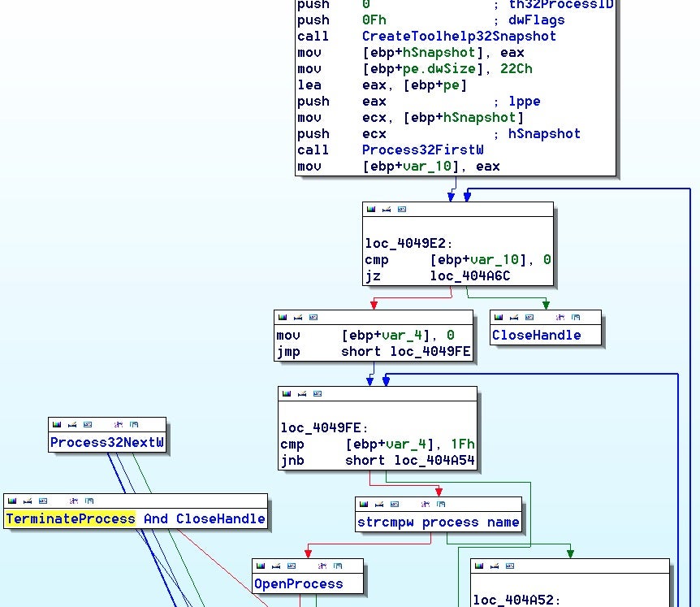Expand the collapsed CloseHandle group node
The image size is (700, 607).
click(536, 335)
